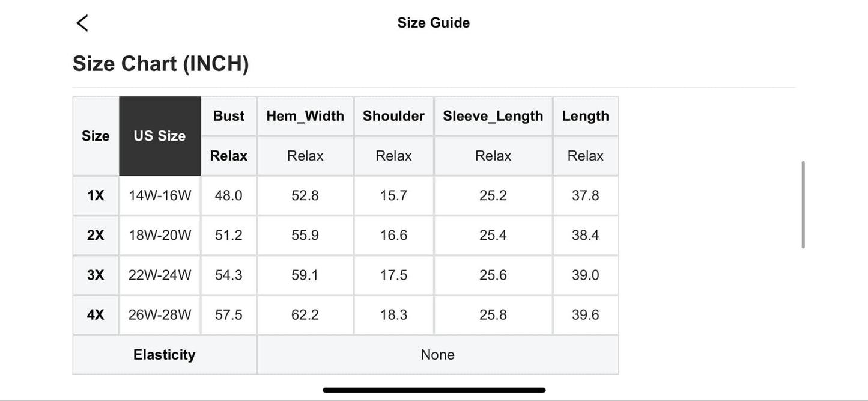Click the Elasticity row label

[165, 355]
